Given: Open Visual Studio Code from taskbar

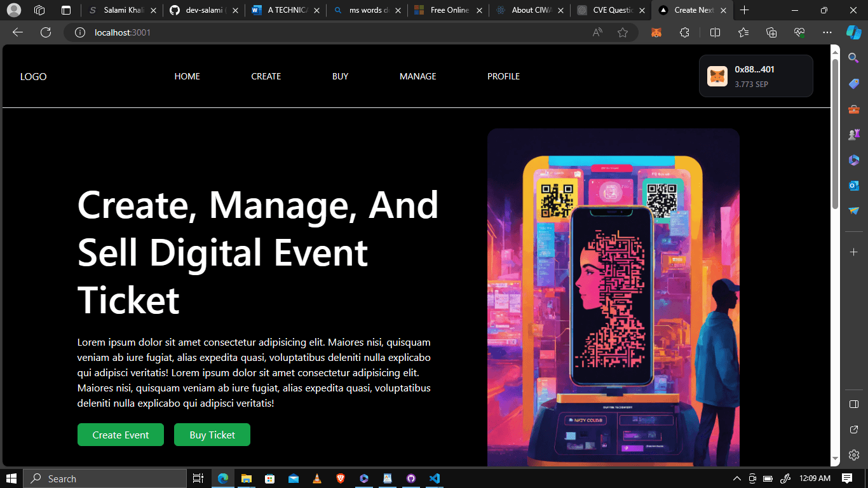Looking at the screenshot, I should click(434, 478).
